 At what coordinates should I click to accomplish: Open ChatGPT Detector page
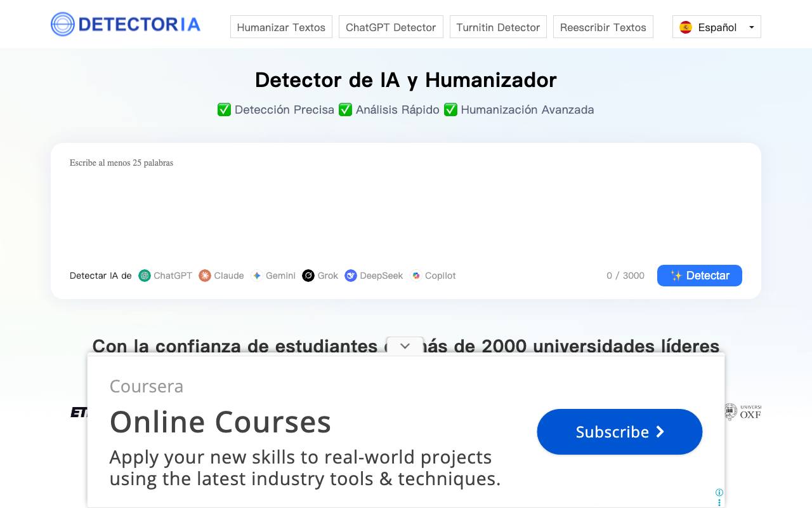click(391, 27)
